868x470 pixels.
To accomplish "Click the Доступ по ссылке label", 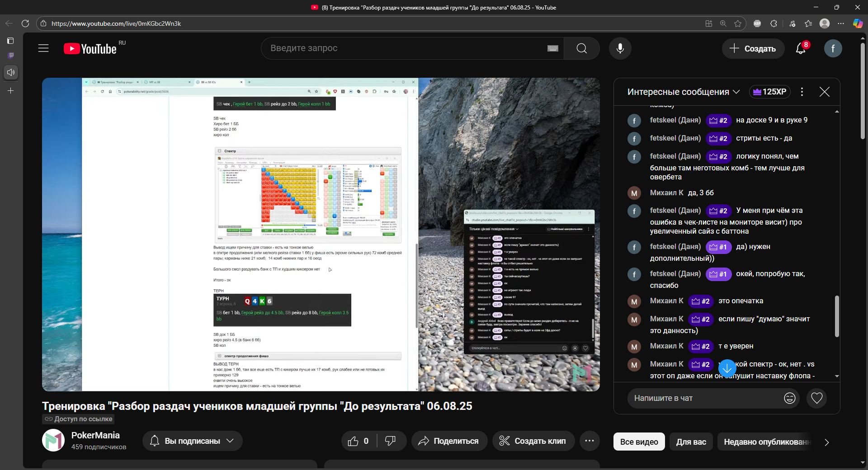I will [78, 419].
